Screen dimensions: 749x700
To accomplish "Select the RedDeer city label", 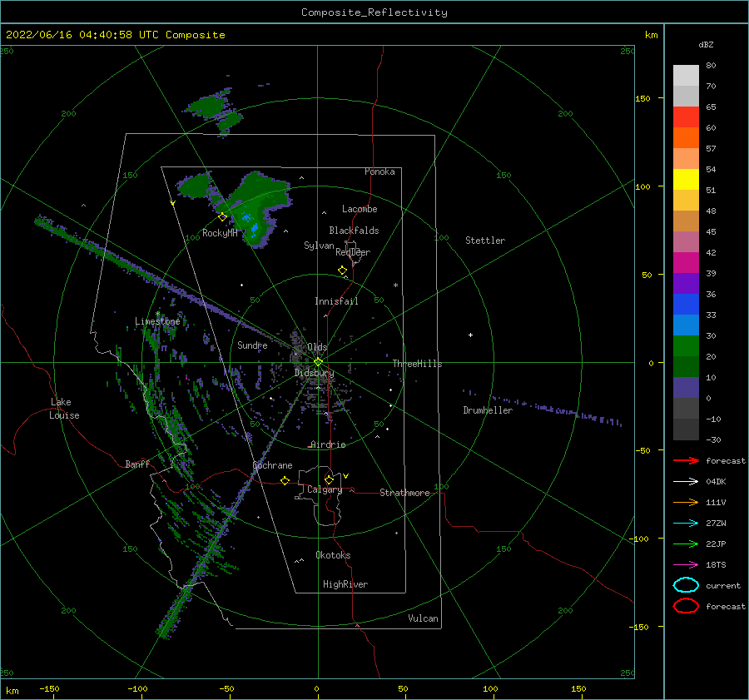I will (x=353, y=252).
